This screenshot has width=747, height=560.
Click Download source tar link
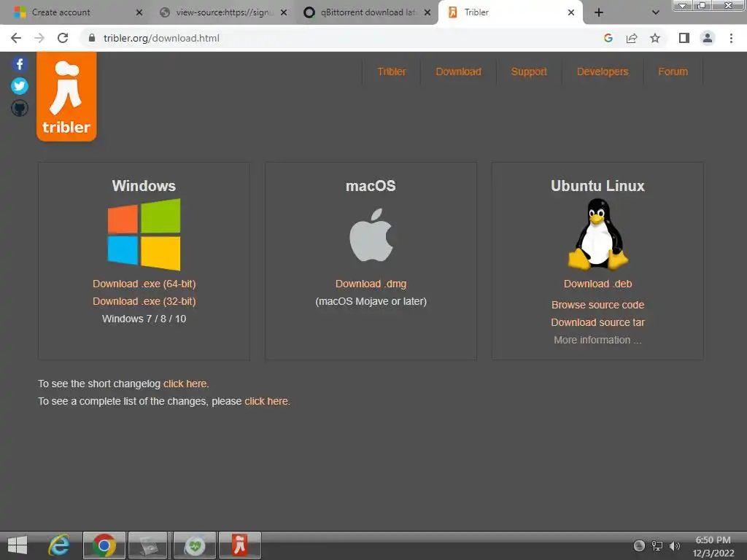tap(598, 322)
